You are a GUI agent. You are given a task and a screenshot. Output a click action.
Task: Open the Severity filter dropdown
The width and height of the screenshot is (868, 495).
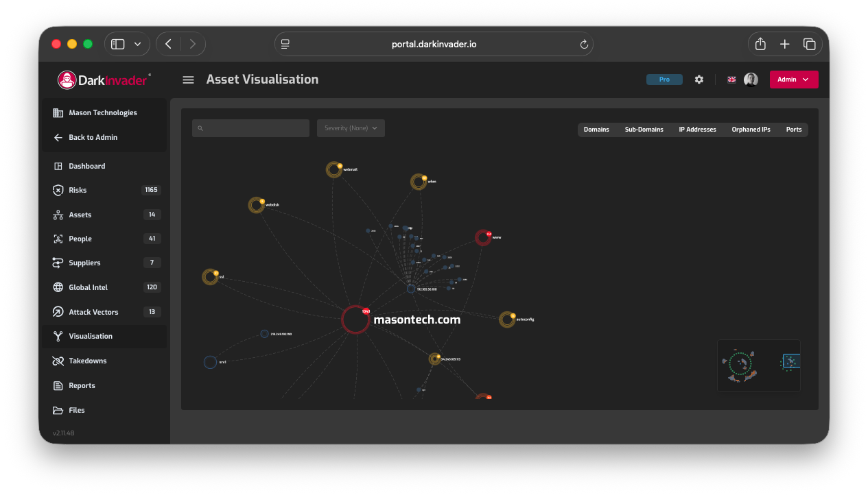(x=351, y=128)
